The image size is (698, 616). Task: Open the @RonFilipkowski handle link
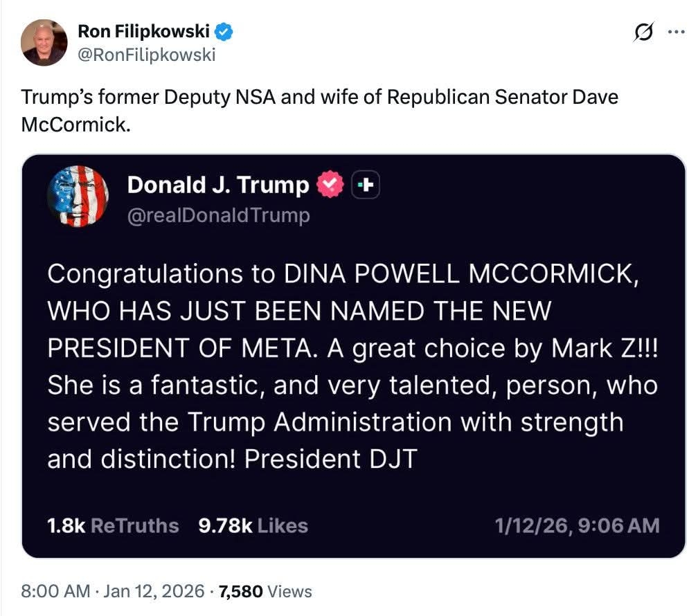pos(146,54)
